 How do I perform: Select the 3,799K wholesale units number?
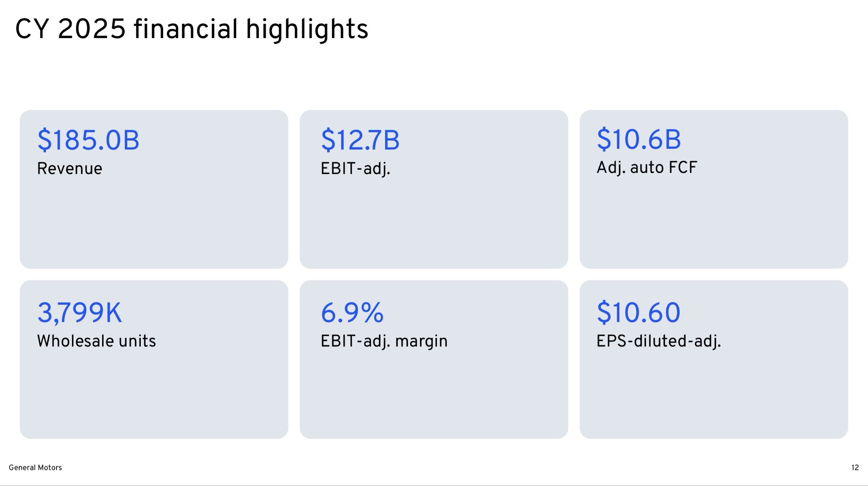[x=80, y=313]
